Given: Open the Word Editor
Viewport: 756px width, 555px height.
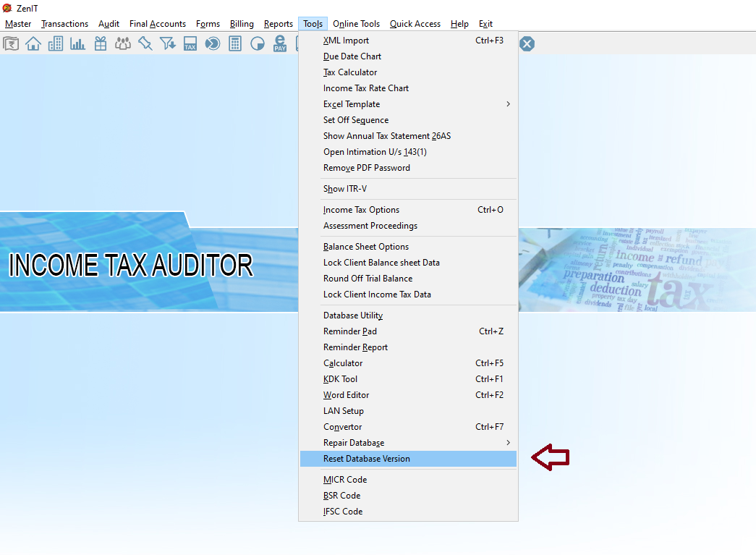Looking at the screenshot, I should pyautogui.click(x=408, y=395).
